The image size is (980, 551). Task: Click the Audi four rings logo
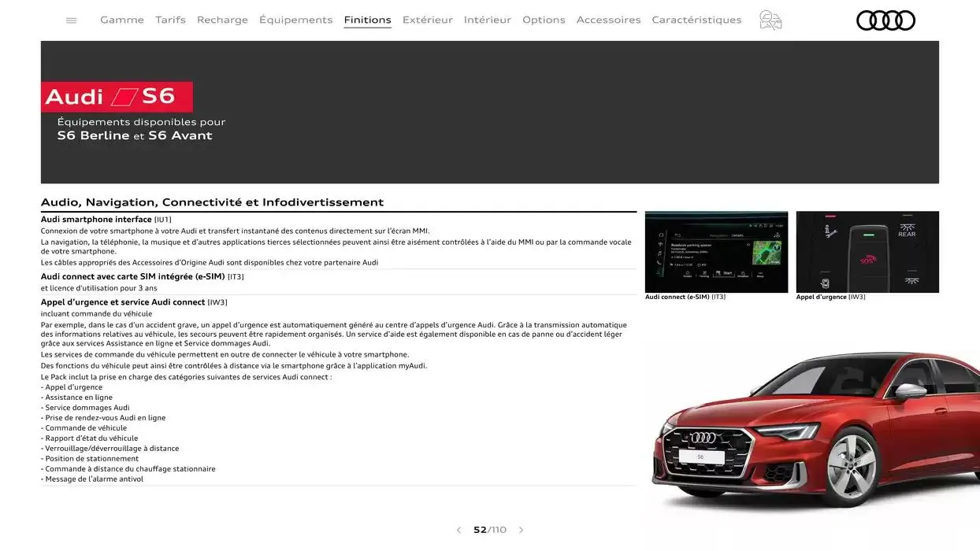tap(885, 20)
